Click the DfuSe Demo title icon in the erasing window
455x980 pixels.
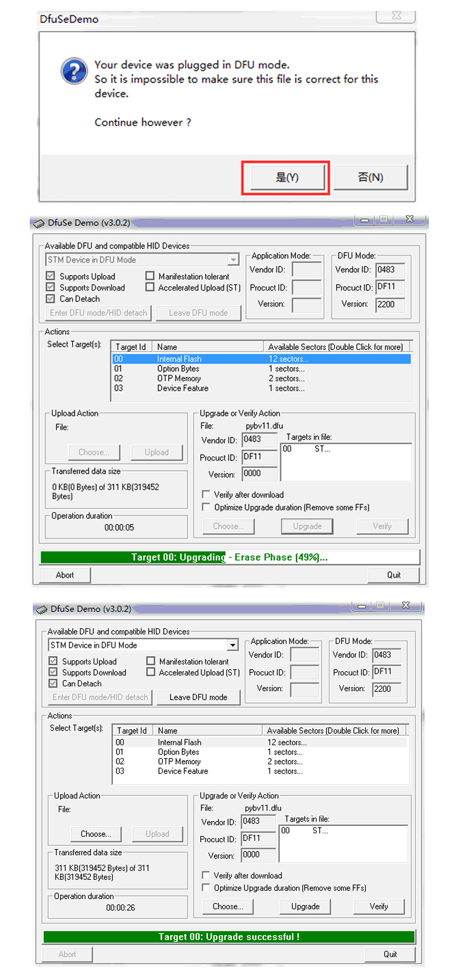tap(39, 223)
